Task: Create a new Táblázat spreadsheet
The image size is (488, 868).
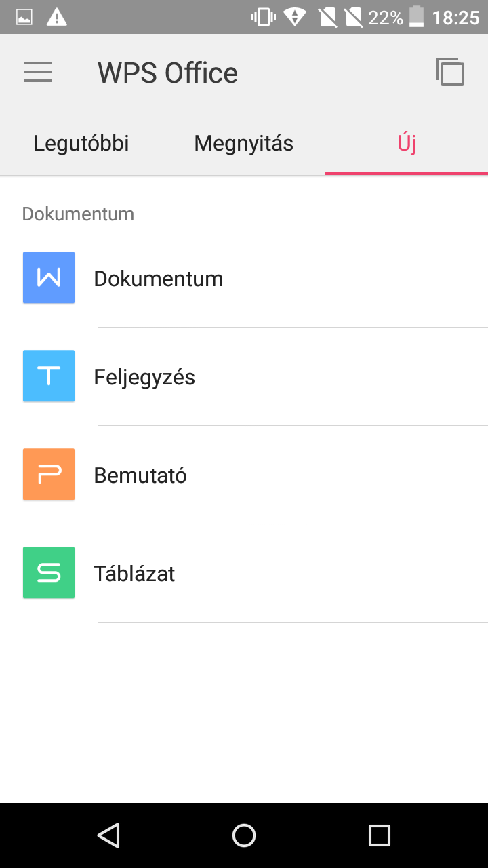Action: pyautogui.click(x=134, y=574)
